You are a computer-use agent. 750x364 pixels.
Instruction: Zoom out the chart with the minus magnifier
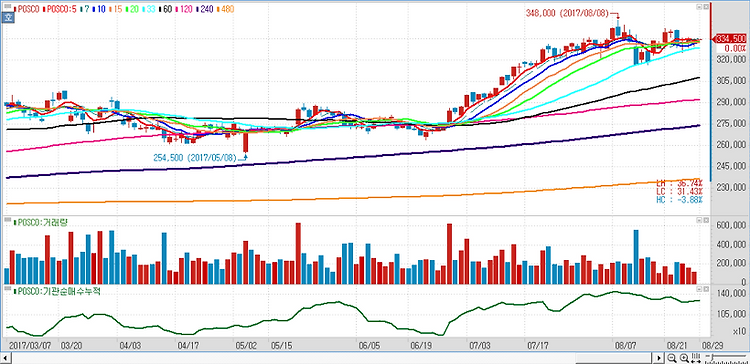(671, 358)
